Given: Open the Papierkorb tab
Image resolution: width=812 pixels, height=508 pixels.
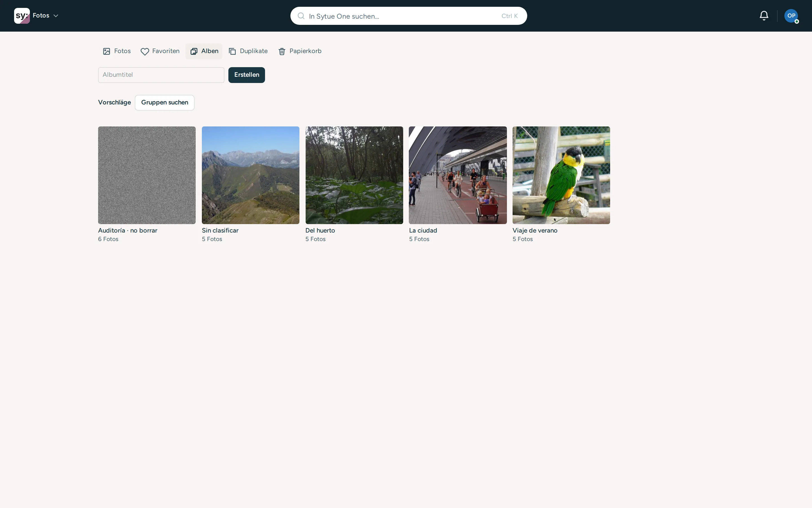Looking at the screenshot, I should pyautogui.click(x=300, y=51).
